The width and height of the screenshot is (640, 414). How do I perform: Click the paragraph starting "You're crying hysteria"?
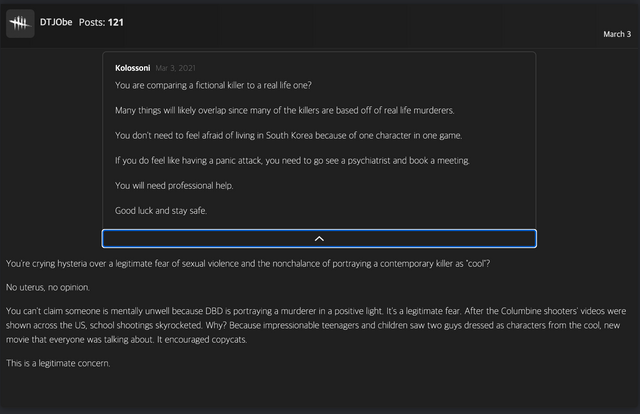point(248,263)
